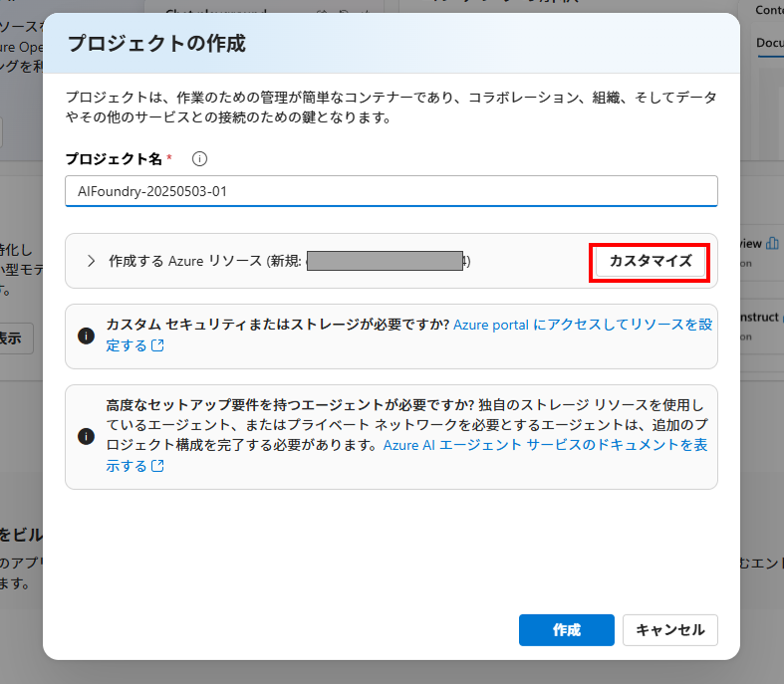Click the 作成 button
Screen dimensions: 784x684
[x=567, y=630]
